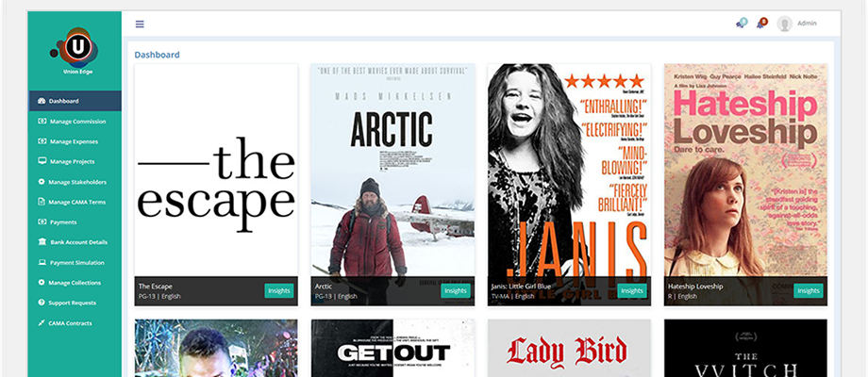Click the Admin user avatar

784,24
